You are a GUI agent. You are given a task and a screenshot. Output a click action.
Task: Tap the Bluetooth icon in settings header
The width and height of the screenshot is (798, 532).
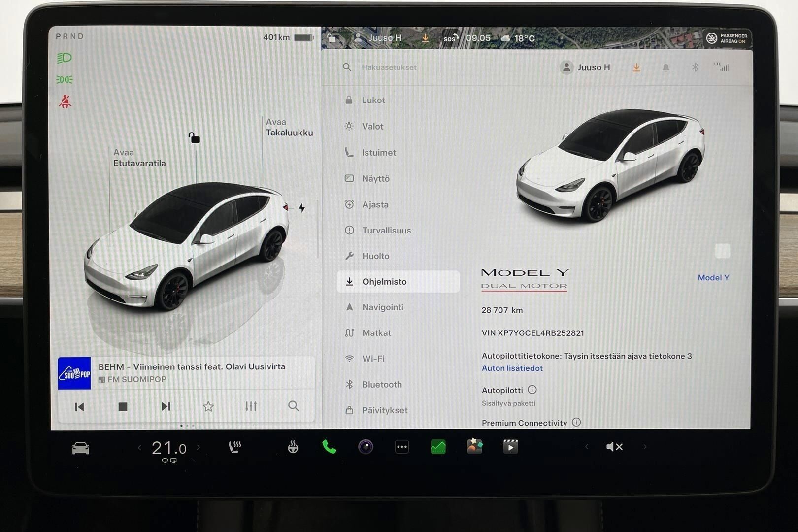pyautogui.click(x=695, y=67)
